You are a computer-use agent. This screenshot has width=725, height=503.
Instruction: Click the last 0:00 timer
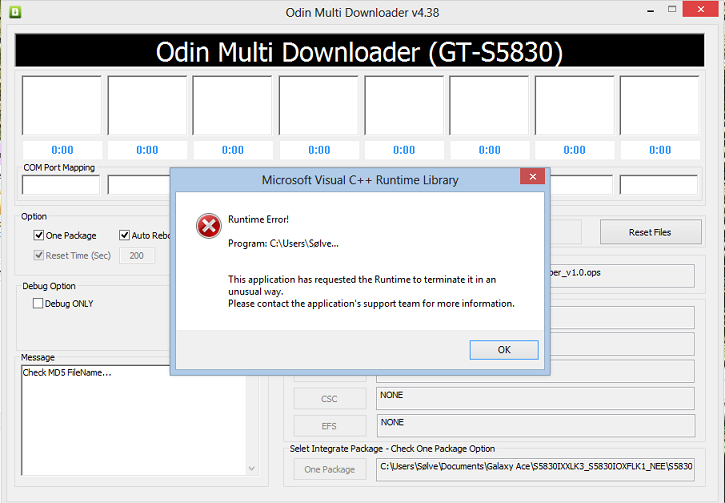(660, 150)
